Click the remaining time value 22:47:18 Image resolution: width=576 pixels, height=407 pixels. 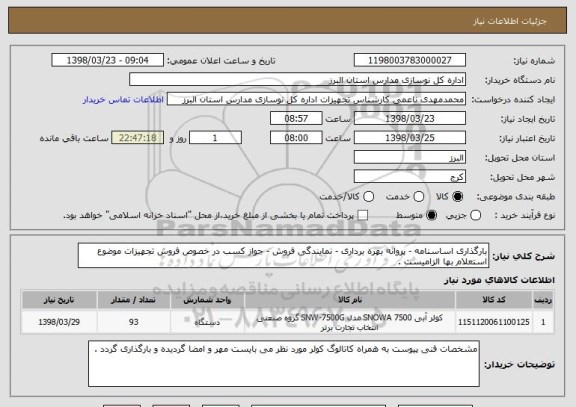tap(138, 138)
